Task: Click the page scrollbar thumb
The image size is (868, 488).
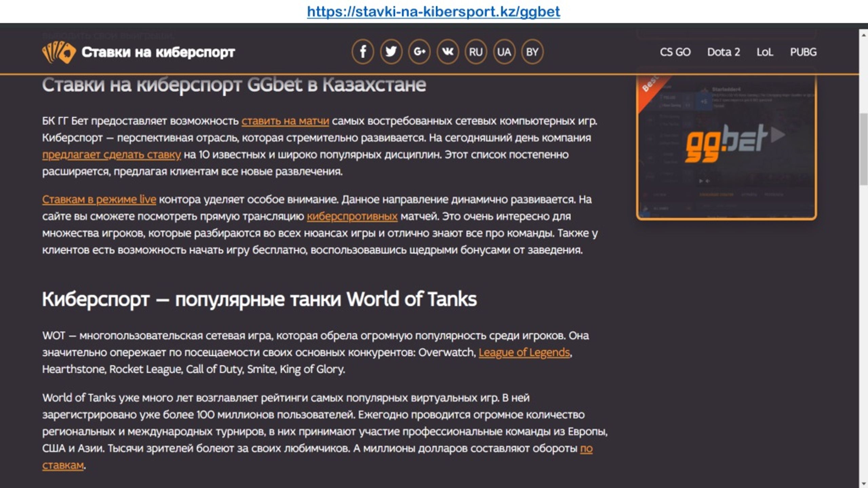Action: click(864, 149)
